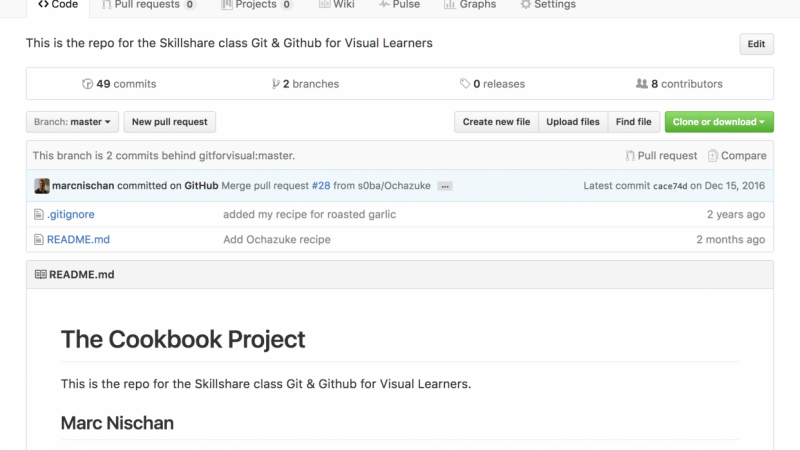Switch to the Pull requests tab
The height and width of the screenshot is (450, 800).
[x=148, y=5]
